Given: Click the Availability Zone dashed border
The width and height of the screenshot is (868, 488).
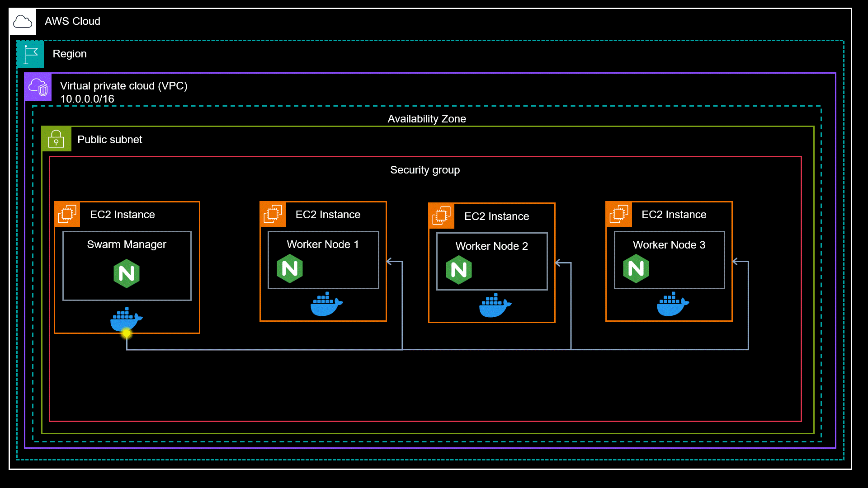Looking at the screenshot, I should pos(426,107).
